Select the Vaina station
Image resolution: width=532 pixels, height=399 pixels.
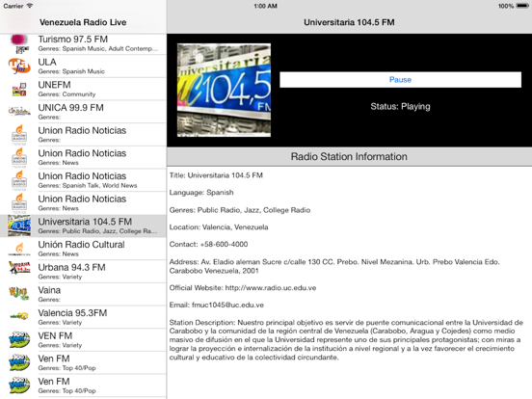tap(83, 294)
